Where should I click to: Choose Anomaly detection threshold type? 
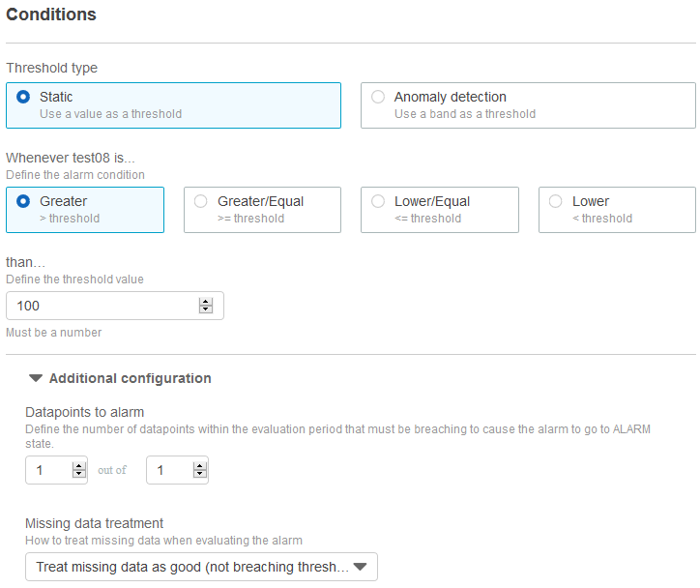click(x=378, y=97)
